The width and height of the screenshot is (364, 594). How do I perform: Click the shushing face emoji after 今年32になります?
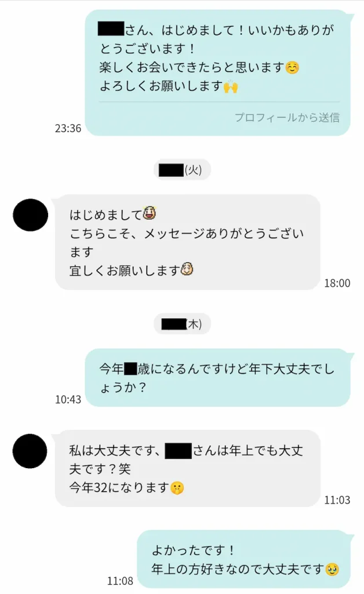(177, 487)
